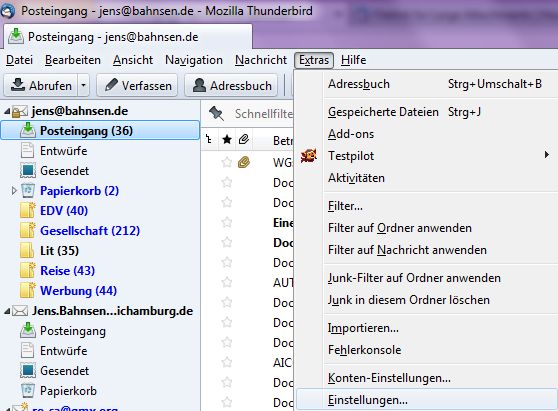Select Posteingang folder of second account
This screenshot has height=411, width=558.
[x=73, y=331]
